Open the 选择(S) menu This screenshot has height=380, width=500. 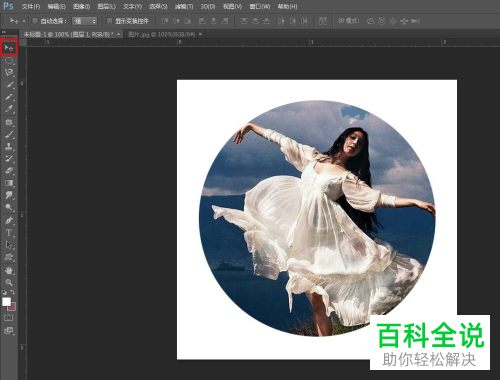pos(158,6)
